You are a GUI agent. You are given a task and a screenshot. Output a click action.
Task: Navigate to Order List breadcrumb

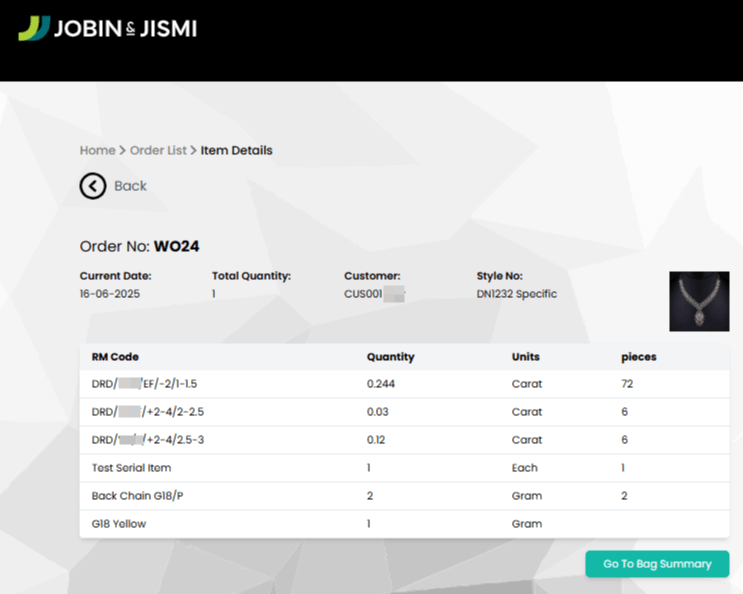pos(158,150)
